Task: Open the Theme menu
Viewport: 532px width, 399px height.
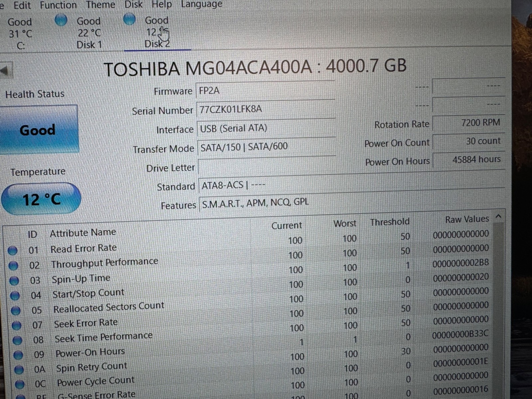Action: point(100,5)
